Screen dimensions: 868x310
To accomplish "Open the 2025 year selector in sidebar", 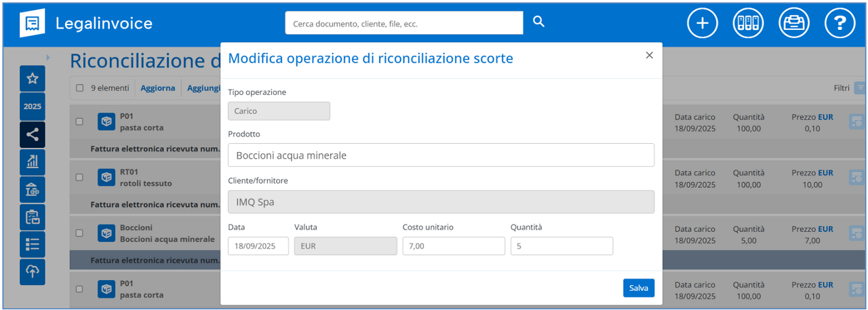I will pos(33,106).
